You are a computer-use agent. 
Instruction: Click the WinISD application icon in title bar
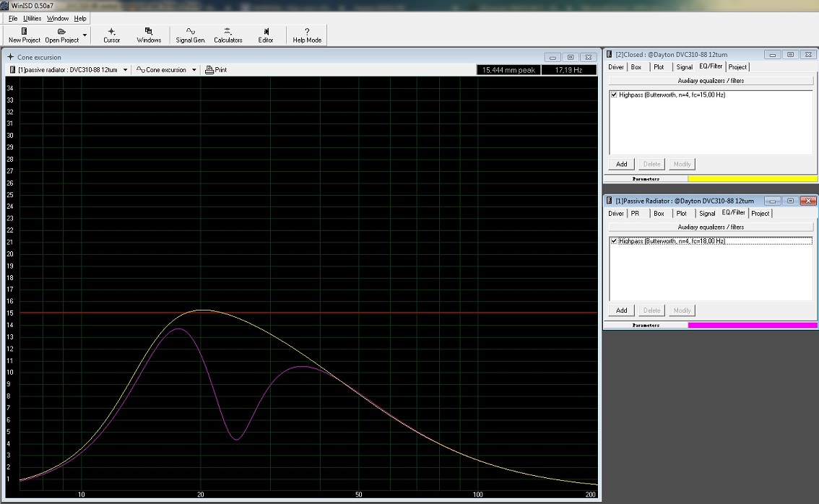point(4,5)
